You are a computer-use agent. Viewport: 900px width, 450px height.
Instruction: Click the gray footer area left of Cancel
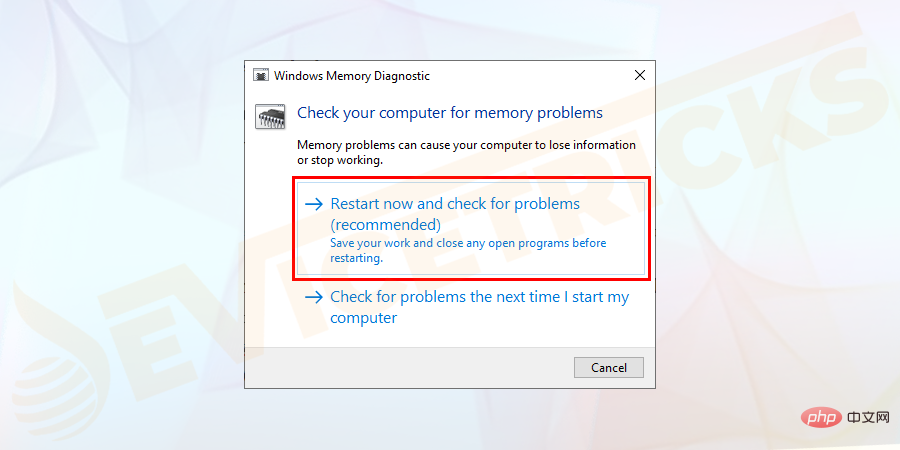click(400, 367)
